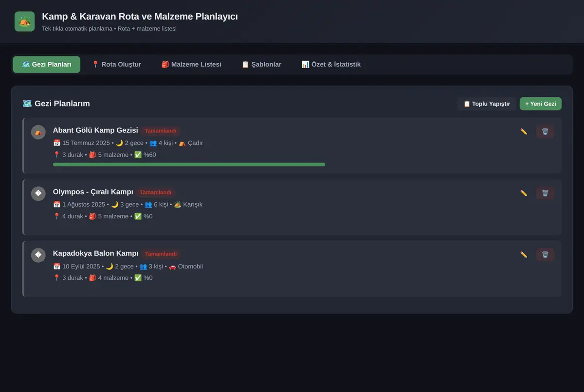Click the Abant Gölü trip progress bar

[x=189, y=164]
